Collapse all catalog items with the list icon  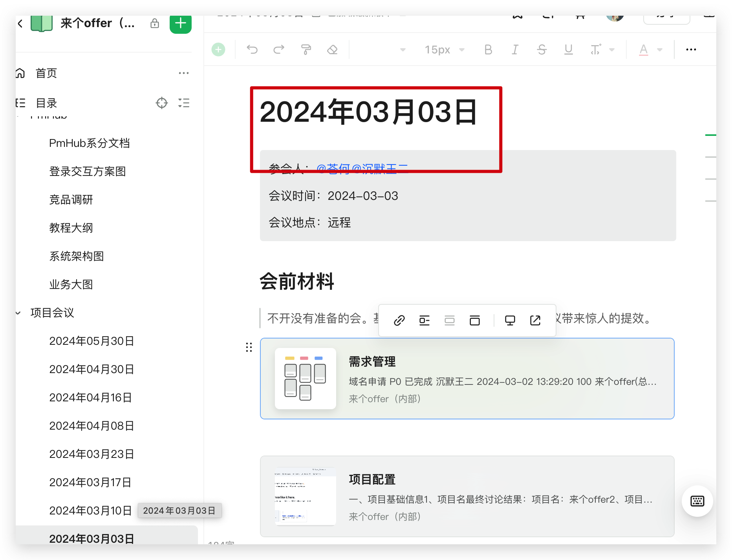(184, 103)
